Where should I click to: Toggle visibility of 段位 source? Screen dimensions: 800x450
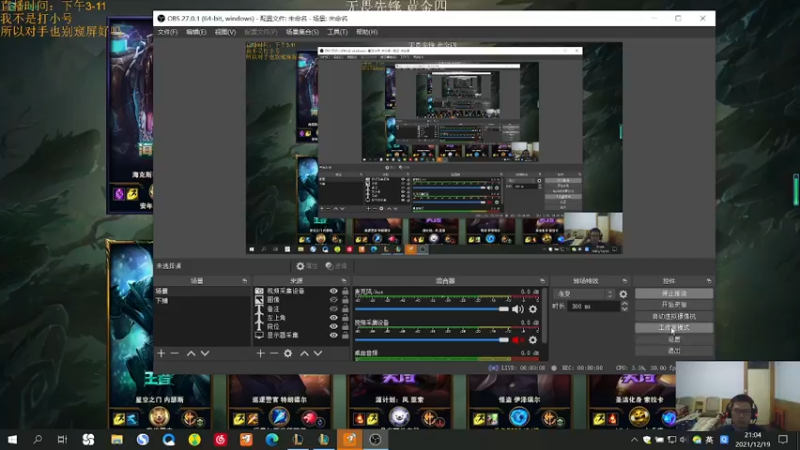click(x=333, y=326)
